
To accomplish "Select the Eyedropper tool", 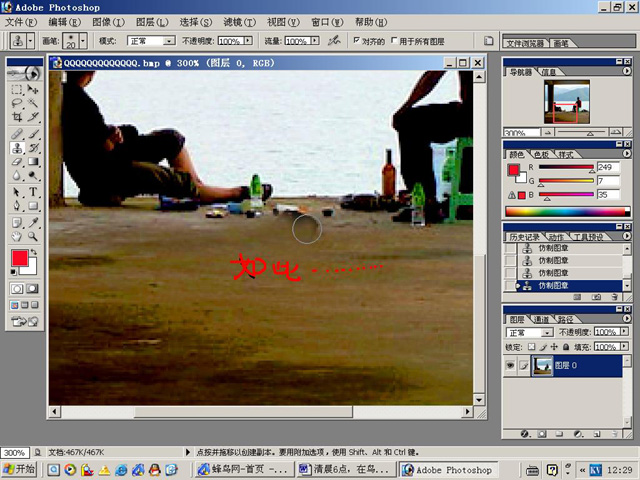I will [33, 222].
